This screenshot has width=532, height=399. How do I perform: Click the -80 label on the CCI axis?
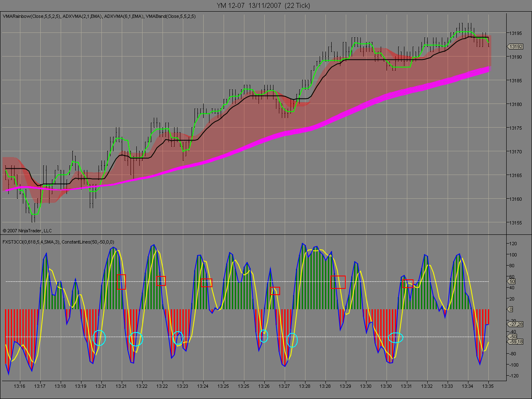pyautogui.click(x=512, y=354)
